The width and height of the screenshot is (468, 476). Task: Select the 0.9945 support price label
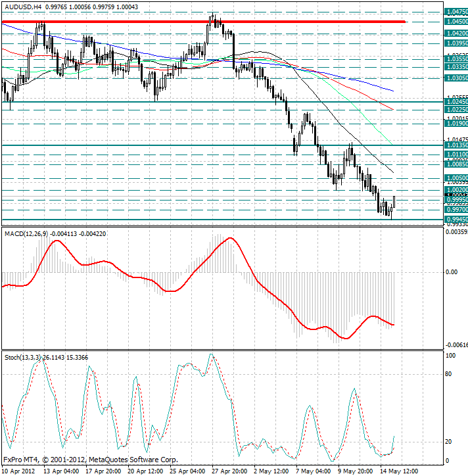(x=456, y=219)
